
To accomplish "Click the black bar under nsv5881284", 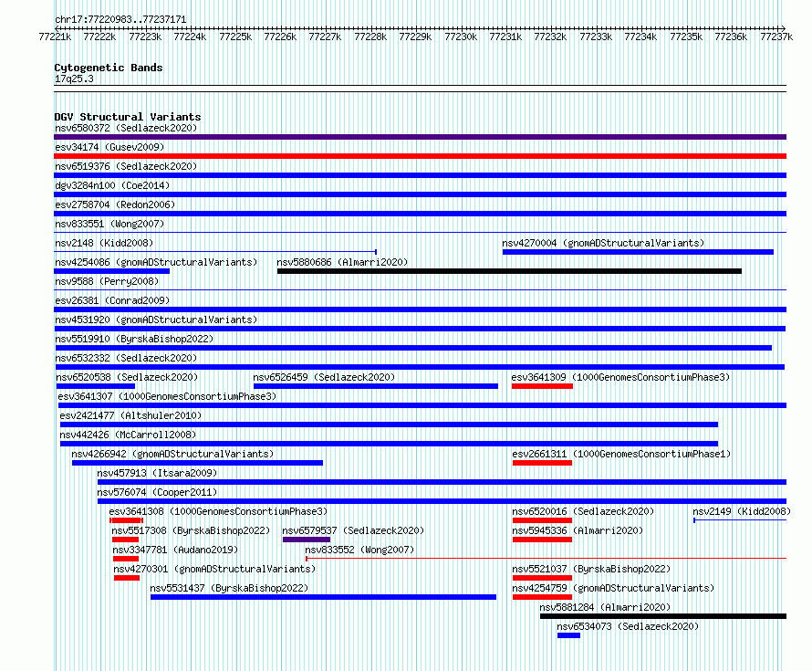I will coord(663,616).
